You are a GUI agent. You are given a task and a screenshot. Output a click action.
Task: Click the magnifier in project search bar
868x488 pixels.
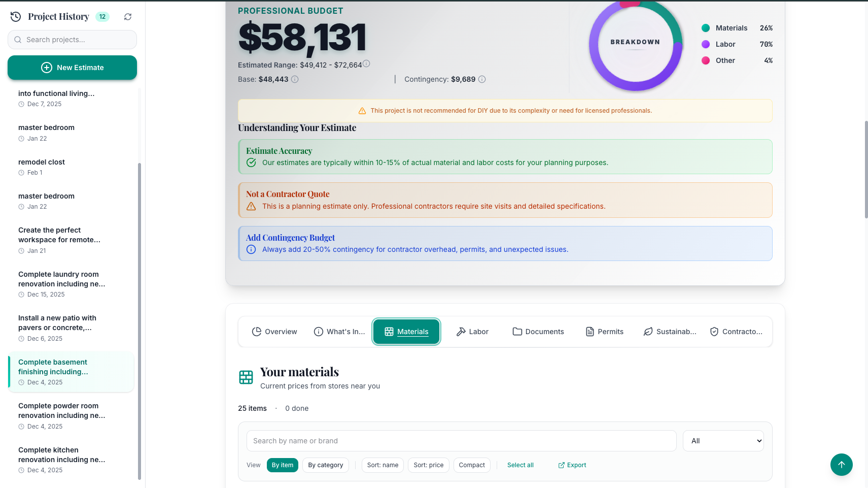[18, 39]
